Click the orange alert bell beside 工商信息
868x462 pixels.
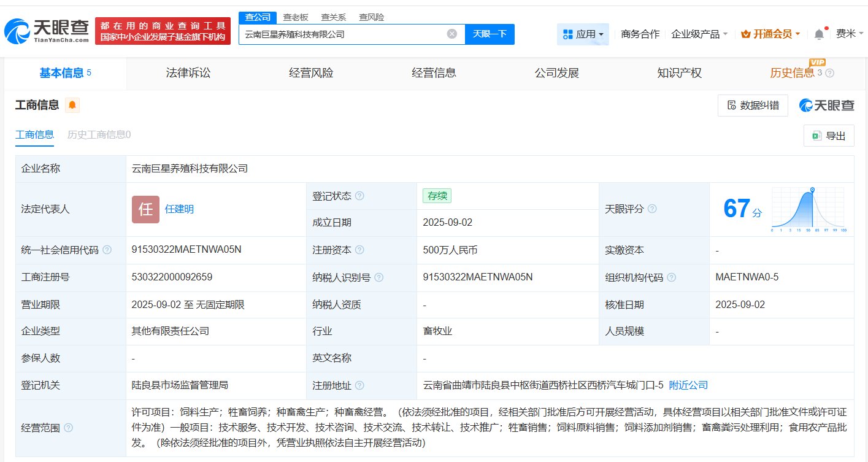click(72, 106)
